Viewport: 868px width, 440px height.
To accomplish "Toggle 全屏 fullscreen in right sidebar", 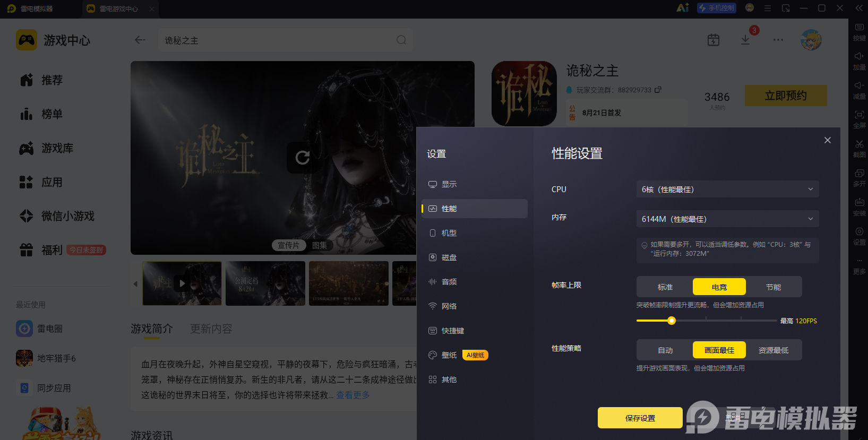I will (x=859, y=119).
